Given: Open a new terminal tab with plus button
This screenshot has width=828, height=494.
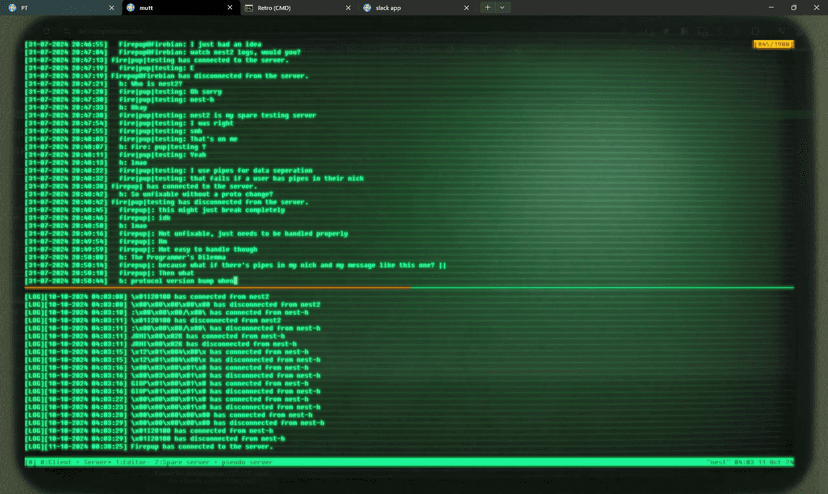Looking at the screenshot, I should [487, 7].
